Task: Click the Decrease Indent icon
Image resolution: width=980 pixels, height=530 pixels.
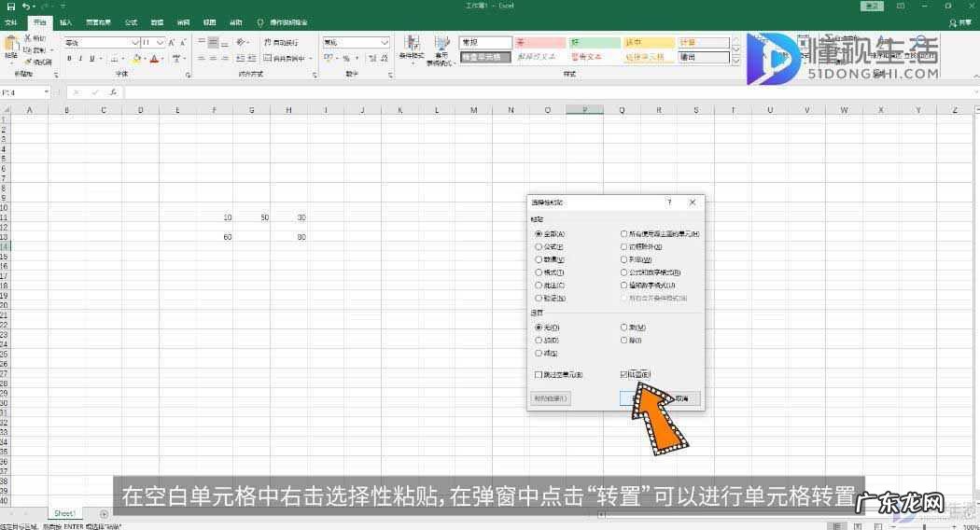Action: coord(241,58)
